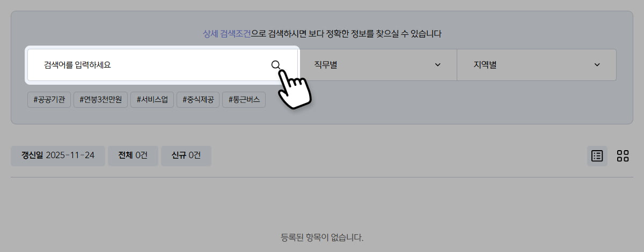
Task: Open the 직무별 dropdown
Action: pos(377,65)
